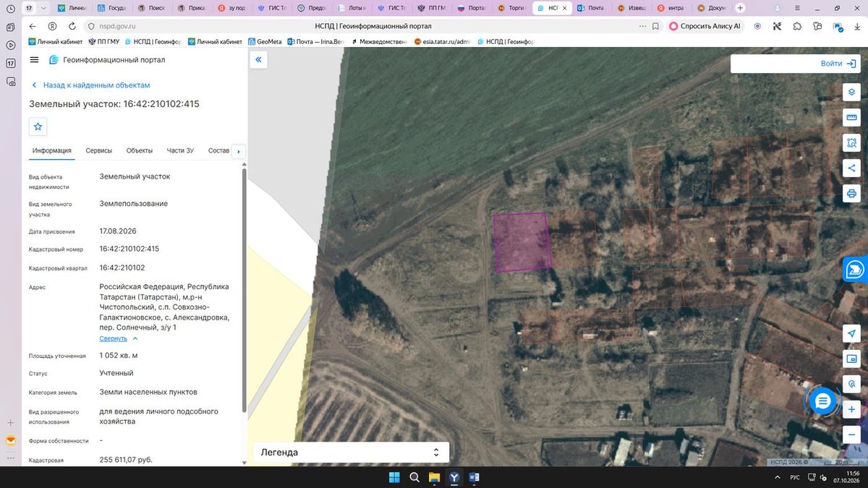The image size is (868, 488).
Task: Select the highlighted purple land plot on the map
Action: coord(522,241)
